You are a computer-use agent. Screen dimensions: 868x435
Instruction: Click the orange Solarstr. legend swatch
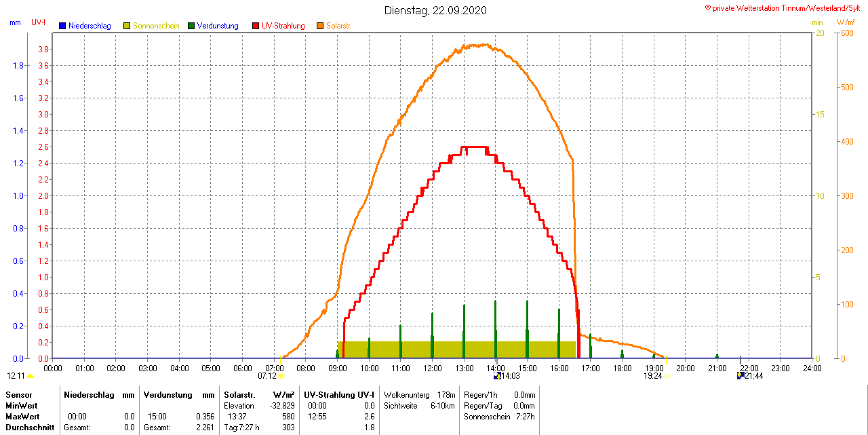tap(320, 26)
